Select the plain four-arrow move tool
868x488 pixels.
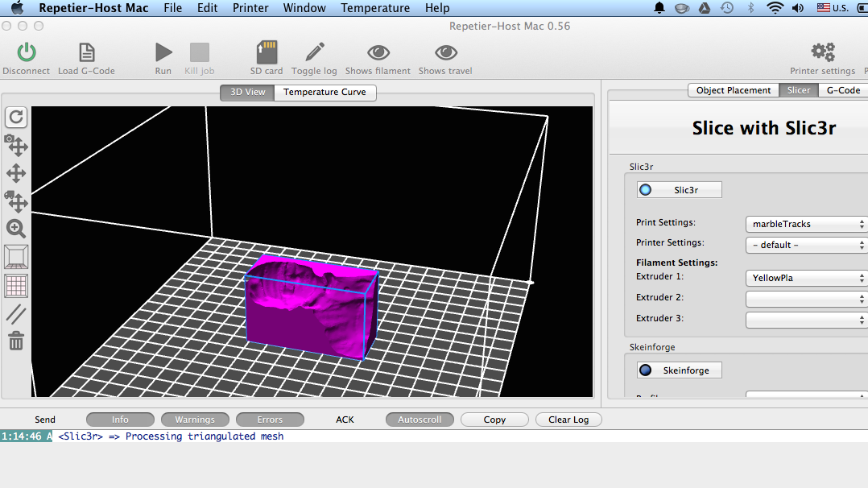coord(16,173)
